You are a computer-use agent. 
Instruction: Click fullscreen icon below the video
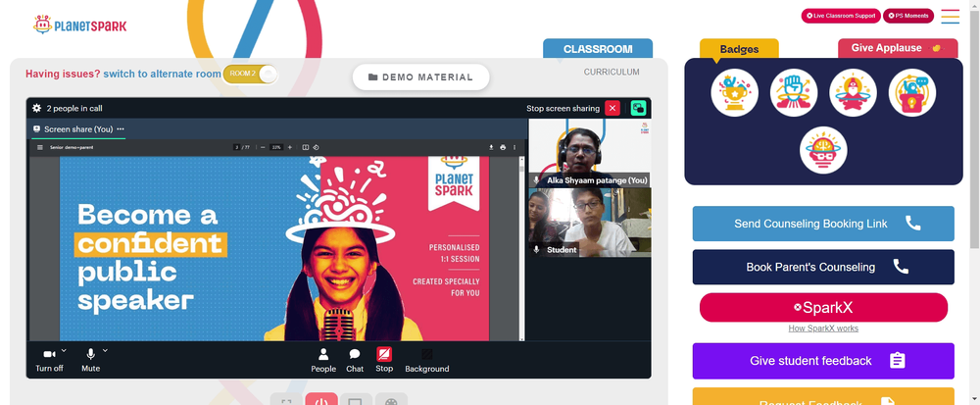286,399
